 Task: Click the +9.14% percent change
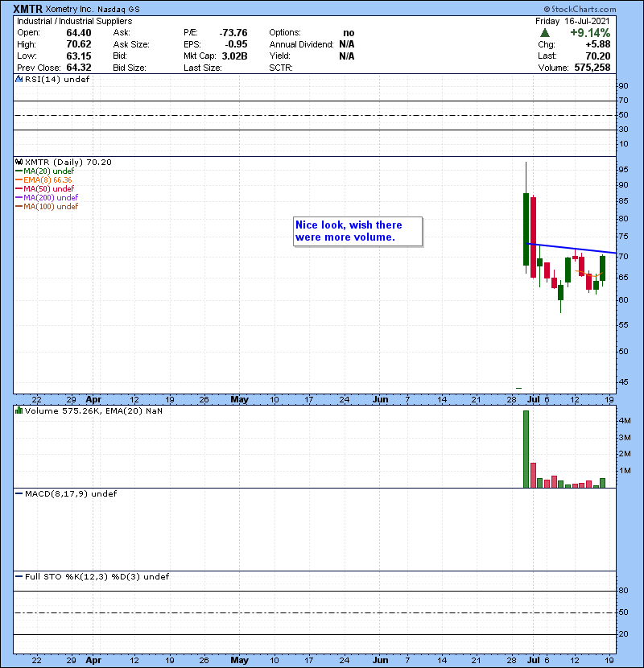coord(590,33)
